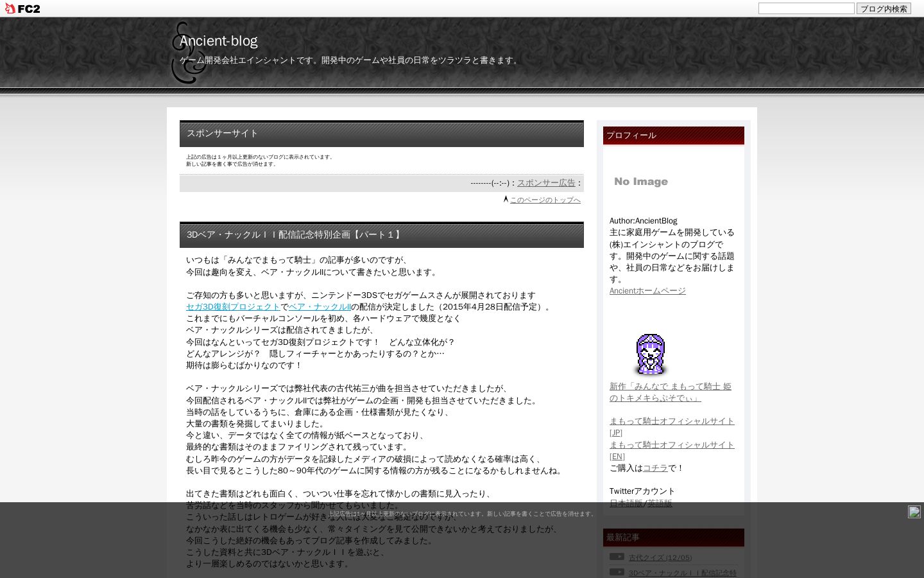Click the FC2 logo in the top bar
This screenshot has height=578, width=924.
point(22,8)
